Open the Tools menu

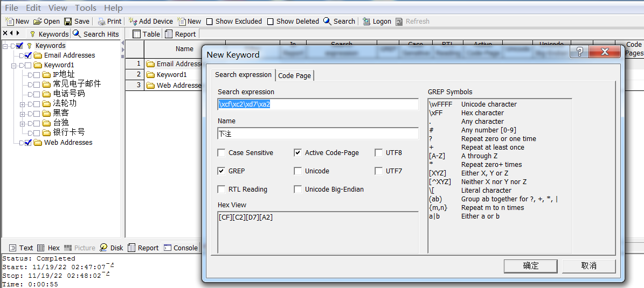click(x=86, y=8)
